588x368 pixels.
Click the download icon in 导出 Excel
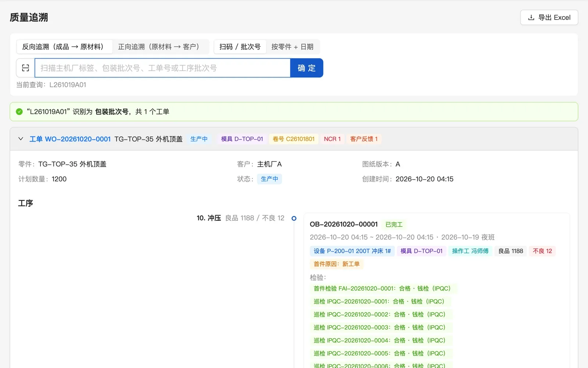531,17
